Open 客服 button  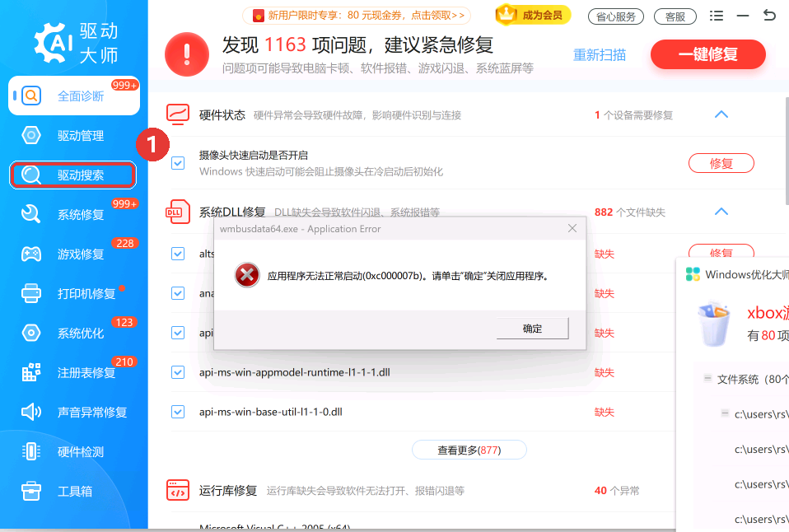pos(675,16)
